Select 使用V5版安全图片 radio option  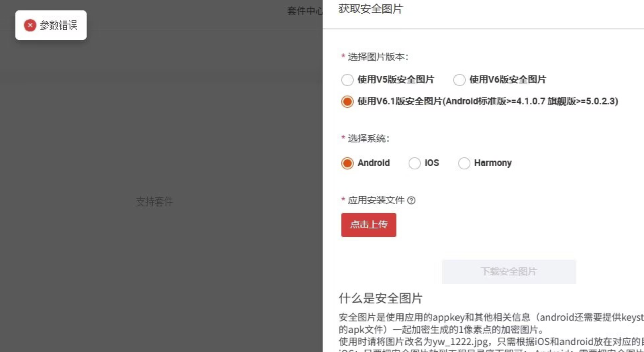[347, 80]
